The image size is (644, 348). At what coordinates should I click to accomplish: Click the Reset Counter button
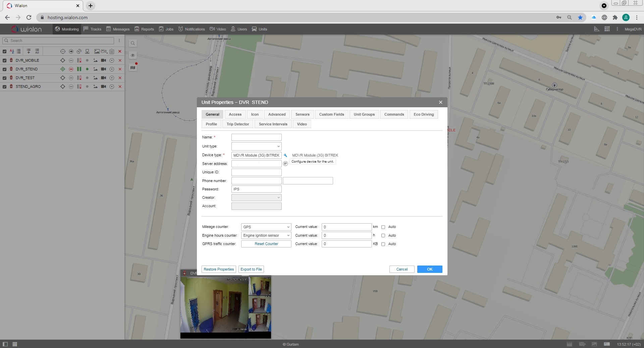266,244
